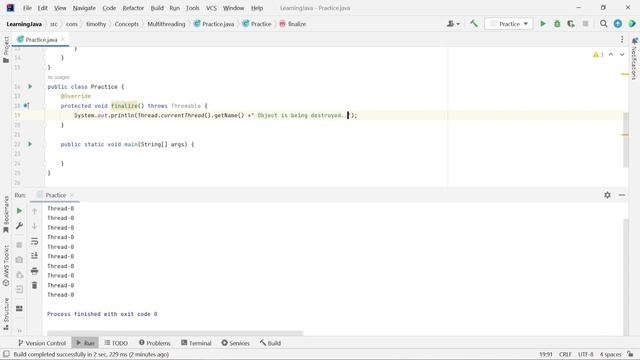This screenshot has height=360, width=640.
Task: Click the Run console vertical scrollbar
Action: tap(626, 278)
